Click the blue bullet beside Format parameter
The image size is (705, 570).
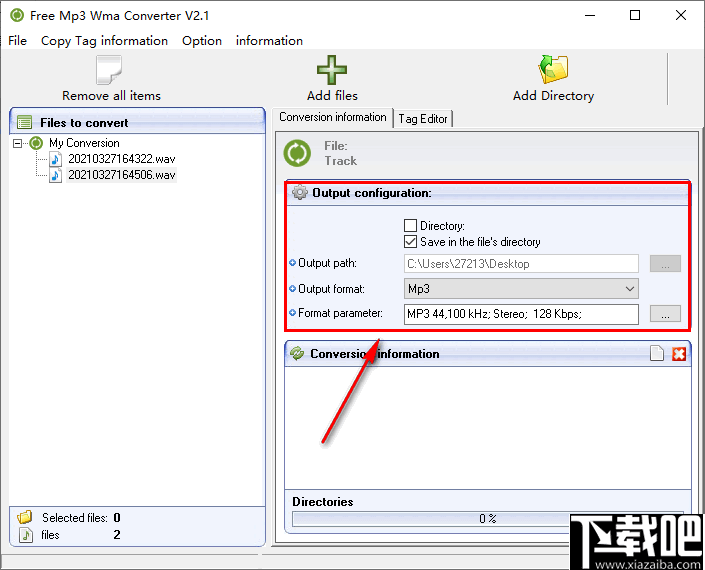click(292, 312)
